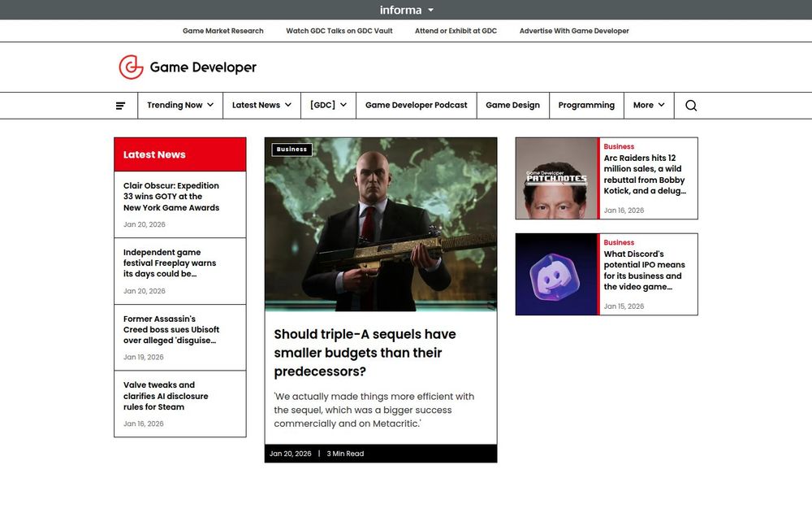812x508 pixels.
Task: Visit Watch GDC Talks on GDC Vault
Action: click(339, 31)
